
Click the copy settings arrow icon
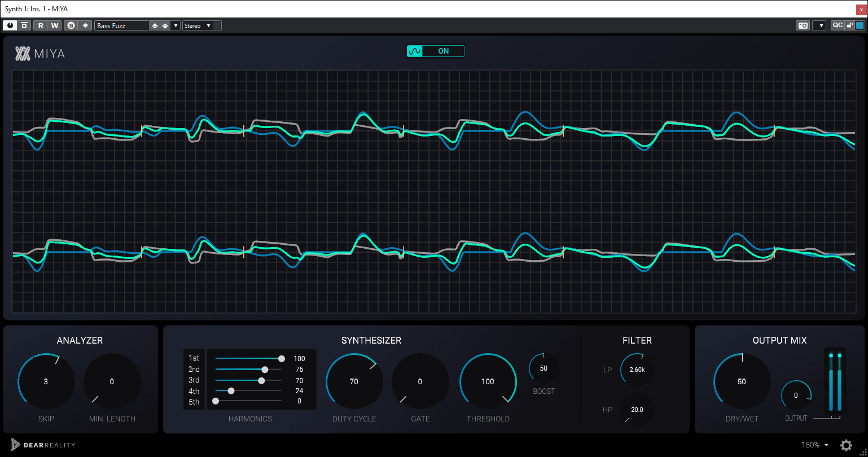click(85, 25)
